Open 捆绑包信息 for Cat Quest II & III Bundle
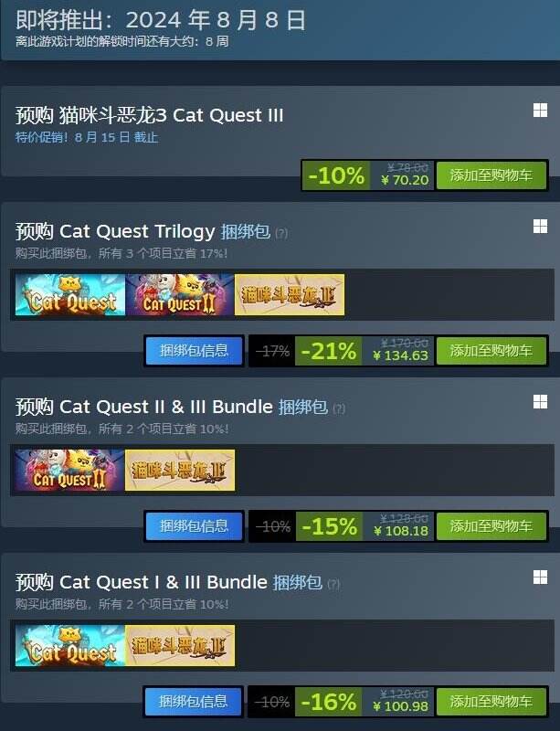The height and width of the screenshot is (731, 560). (194, 526)
